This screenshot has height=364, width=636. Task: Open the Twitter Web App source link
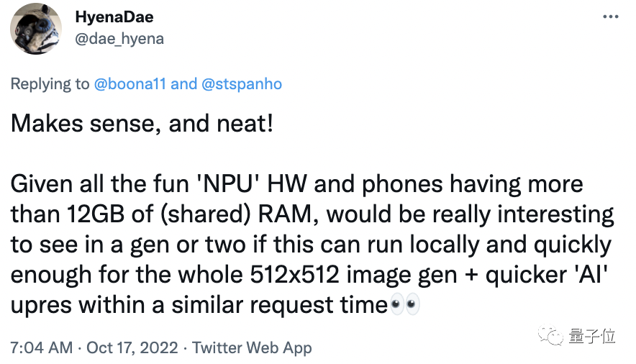252,348
